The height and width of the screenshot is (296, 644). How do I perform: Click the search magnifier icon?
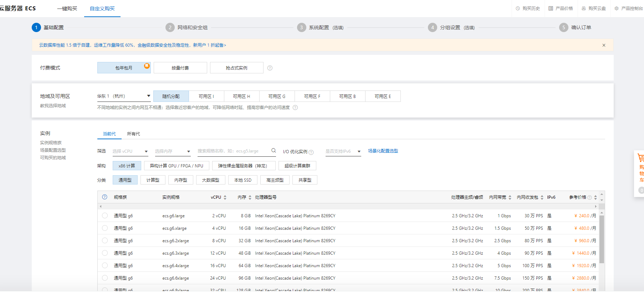[274, 151]
